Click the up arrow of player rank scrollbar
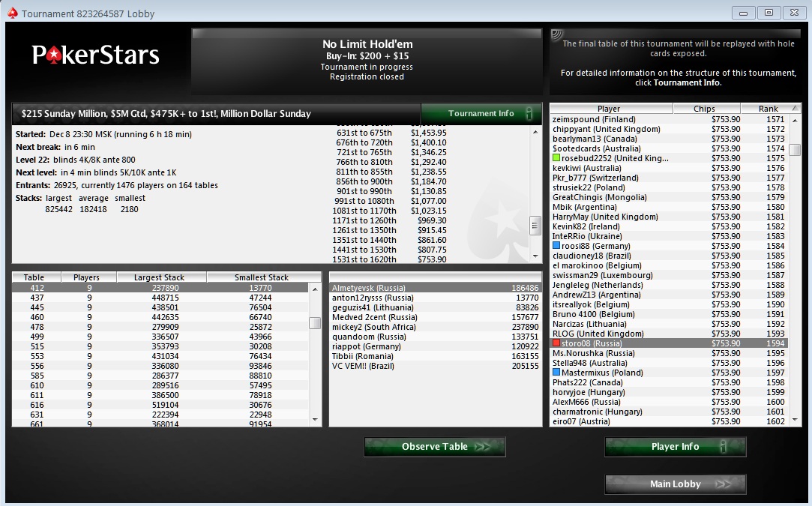812x506 pixels. pos(795,120)
